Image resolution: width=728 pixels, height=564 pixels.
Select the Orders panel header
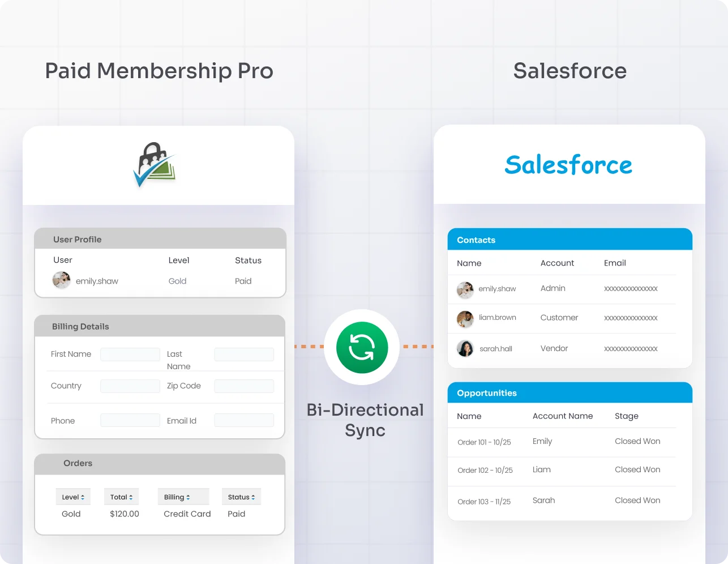160,464
